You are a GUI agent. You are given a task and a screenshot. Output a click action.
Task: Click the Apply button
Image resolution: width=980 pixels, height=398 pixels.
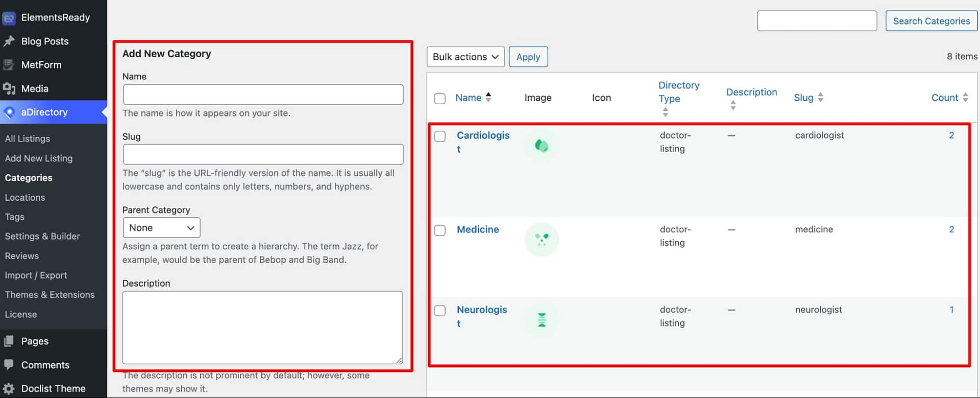point(528,57)
